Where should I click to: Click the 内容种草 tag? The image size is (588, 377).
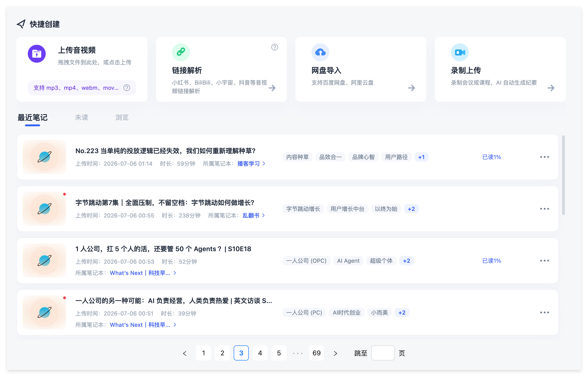[298, 157]
